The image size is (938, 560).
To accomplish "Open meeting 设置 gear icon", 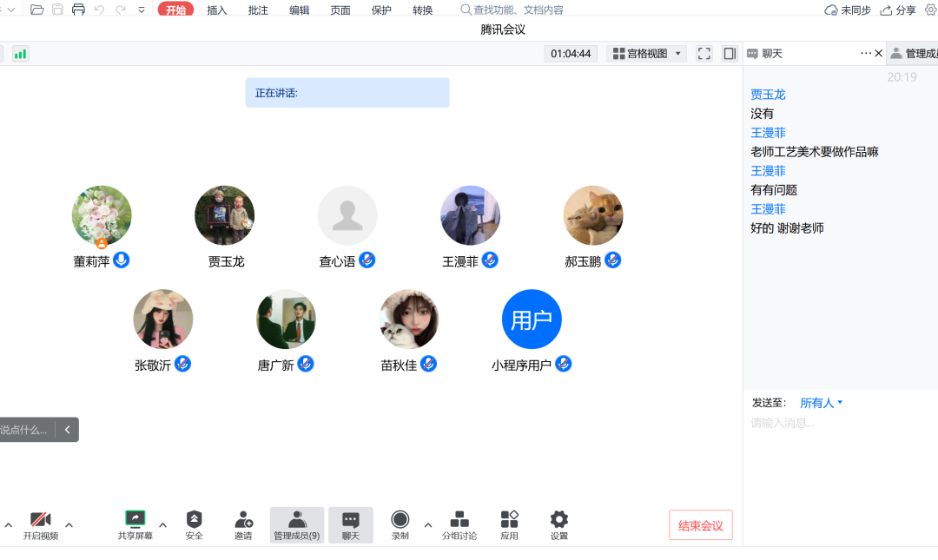I will [558, 525].
